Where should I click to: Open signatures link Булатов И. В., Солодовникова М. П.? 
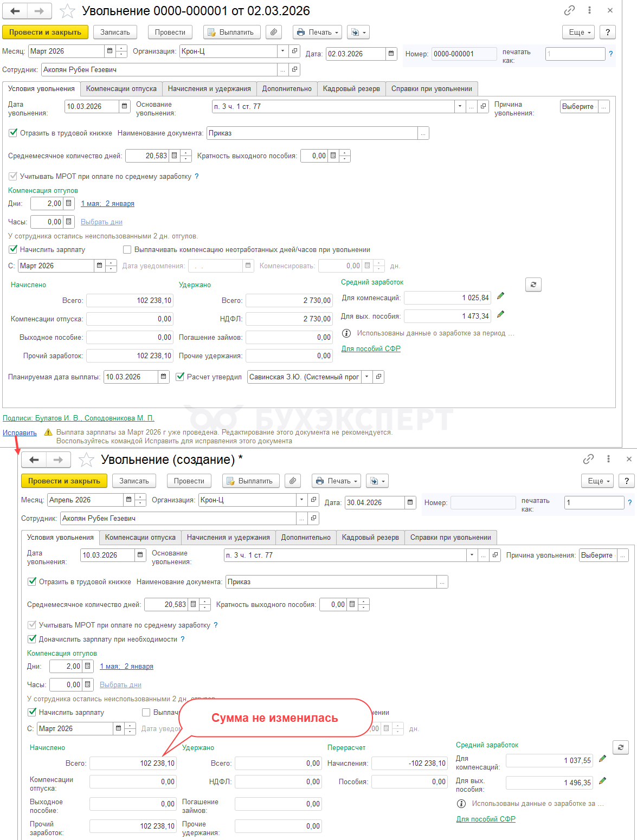[x=79, y=418]
